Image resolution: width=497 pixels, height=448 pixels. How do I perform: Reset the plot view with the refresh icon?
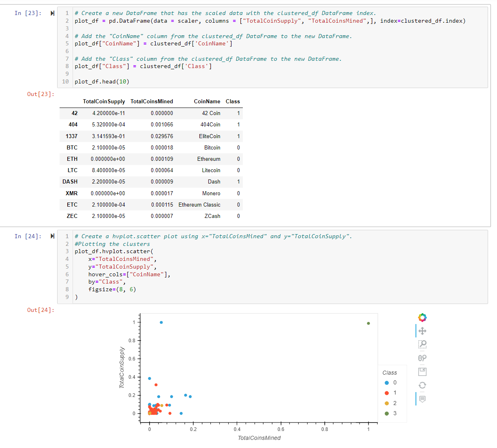coord(422,385)
